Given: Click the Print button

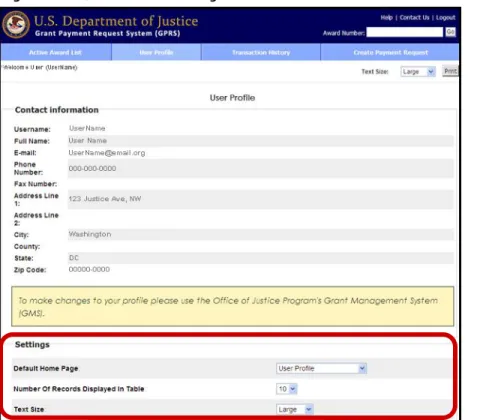Looking at the screenshot, I should tap(450, 71).
